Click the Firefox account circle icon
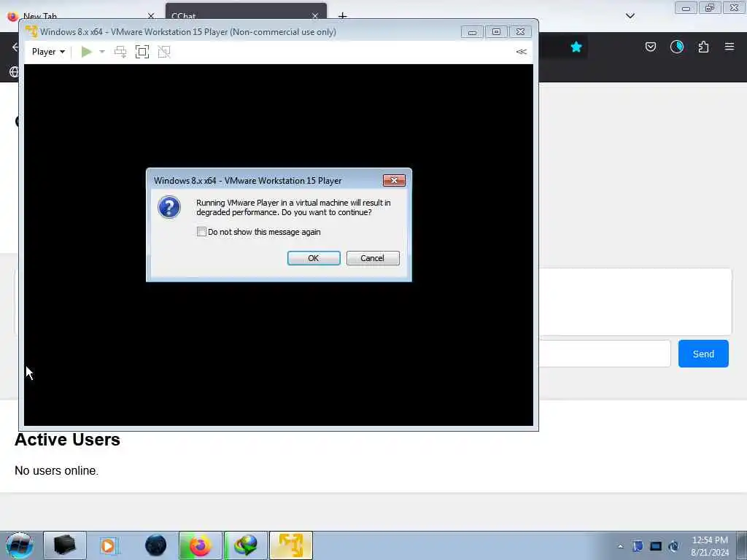The image size is (747, 560). pyautogui.click(x=677, y=47)
